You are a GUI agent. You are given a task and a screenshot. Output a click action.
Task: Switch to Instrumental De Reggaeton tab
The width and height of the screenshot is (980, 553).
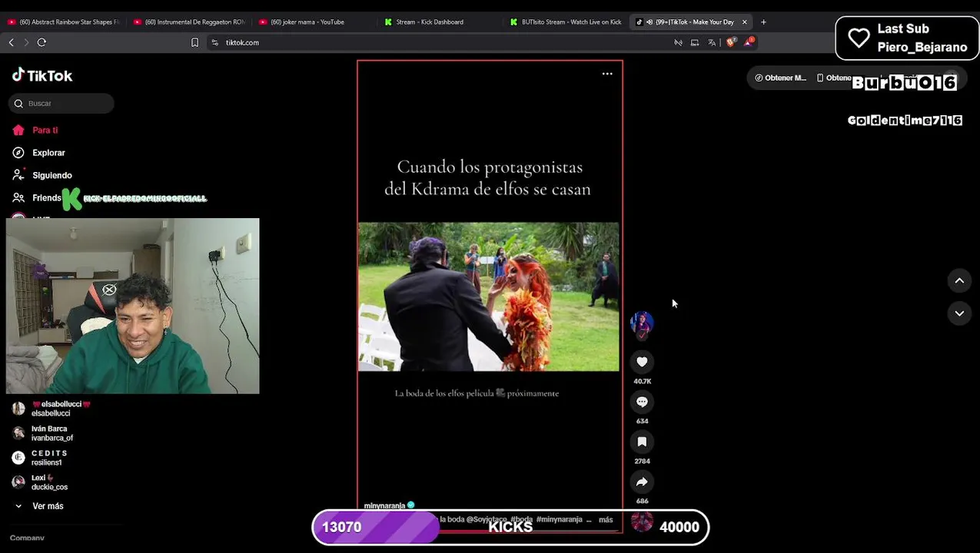189,22
